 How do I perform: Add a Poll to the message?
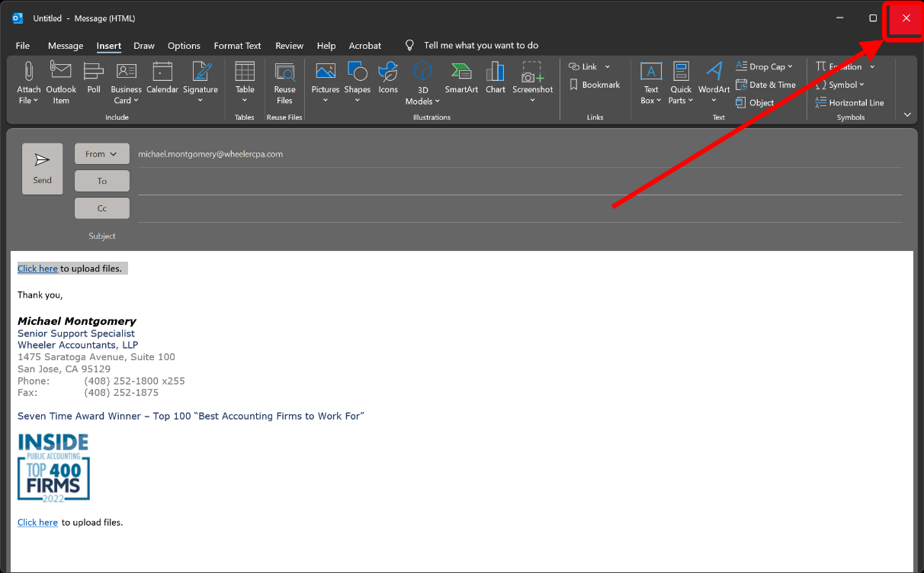(x=94, y=78)
